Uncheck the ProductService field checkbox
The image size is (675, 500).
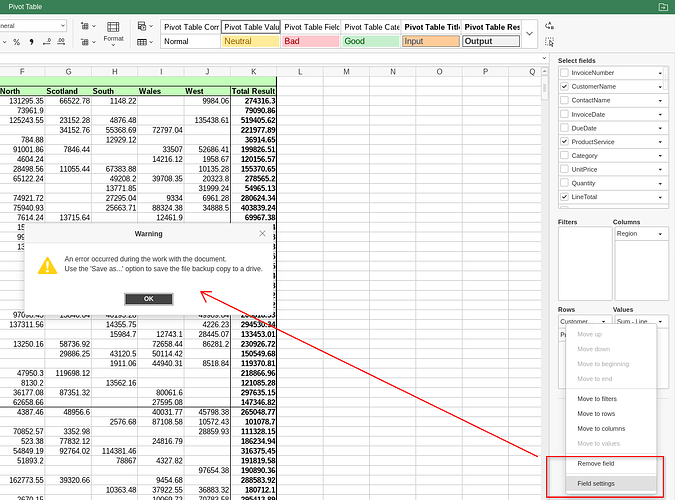tap(564, 142)
